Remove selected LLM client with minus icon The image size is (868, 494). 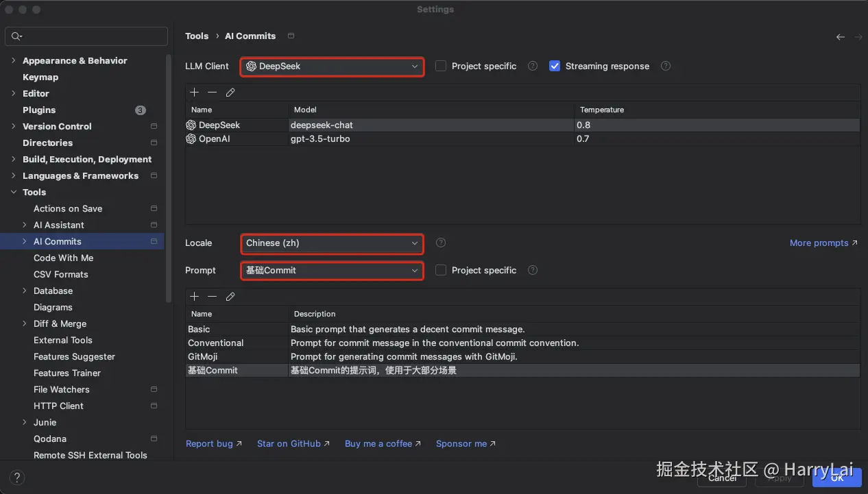coord(213,92)
